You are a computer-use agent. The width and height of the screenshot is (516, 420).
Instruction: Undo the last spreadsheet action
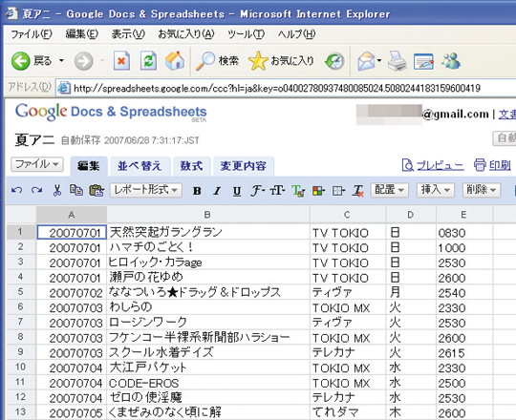coord(17,190)
